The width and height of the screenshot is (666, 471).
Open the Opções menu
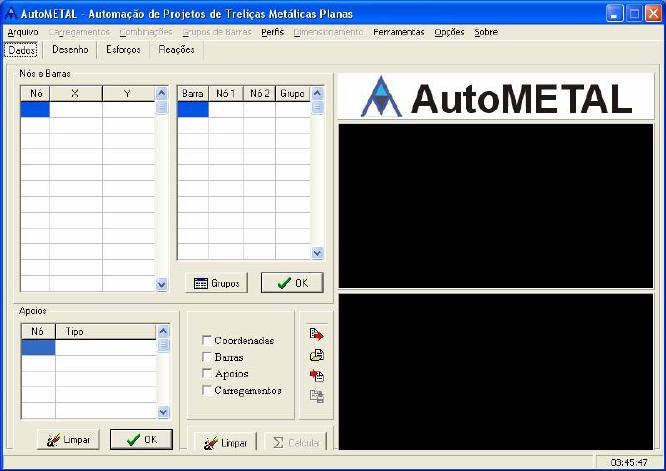coord(449,32)
